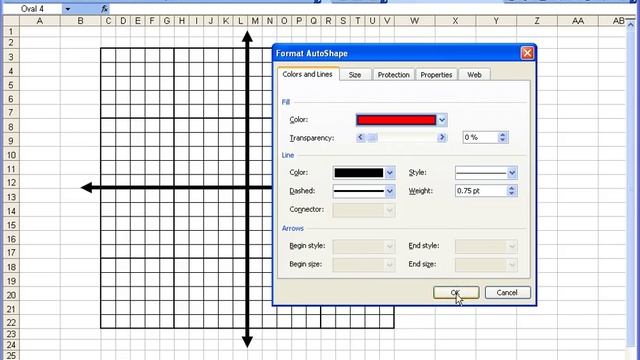
Task: Open the Line Color dropdown arrow
Action: 390,173
